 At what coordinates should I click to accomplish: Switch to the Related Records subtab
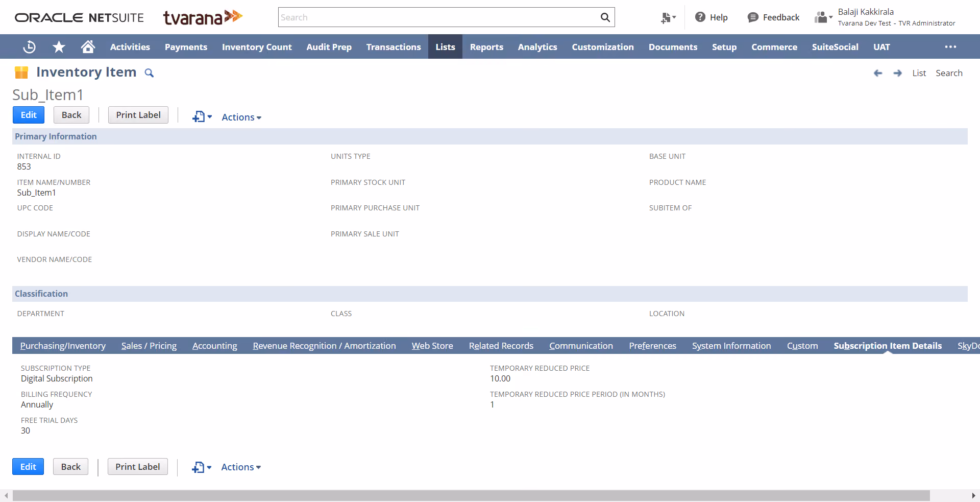coord(501,346)
